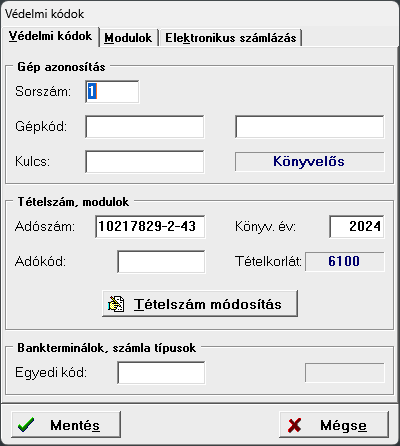Focus the Sorszám input field
Screen dimensions: 400x446
pos(112,92)
